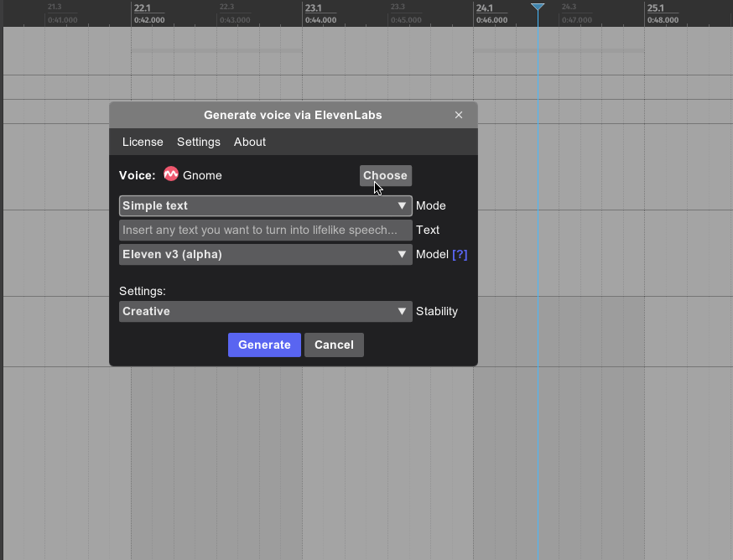
Task: Open the Settings menu
Action: click(x=198, y=142)
